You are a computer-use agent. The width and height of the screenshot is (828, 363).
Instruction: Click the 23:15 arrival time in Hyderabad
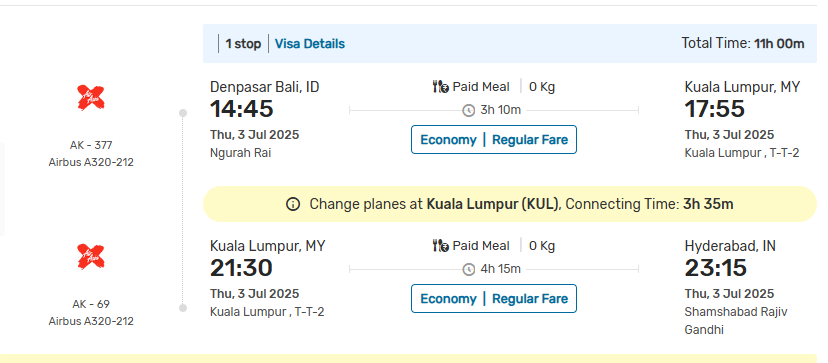click(x=716, y=268)
